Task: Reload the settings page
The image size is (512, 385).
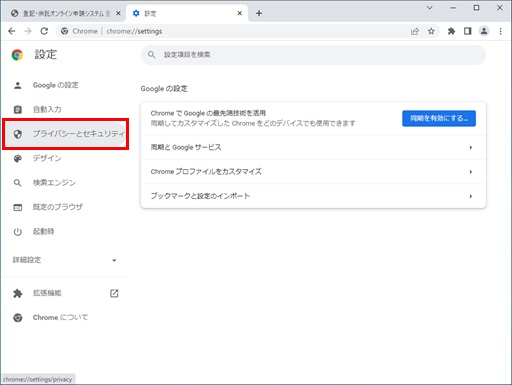Action: tap(44, 31)
